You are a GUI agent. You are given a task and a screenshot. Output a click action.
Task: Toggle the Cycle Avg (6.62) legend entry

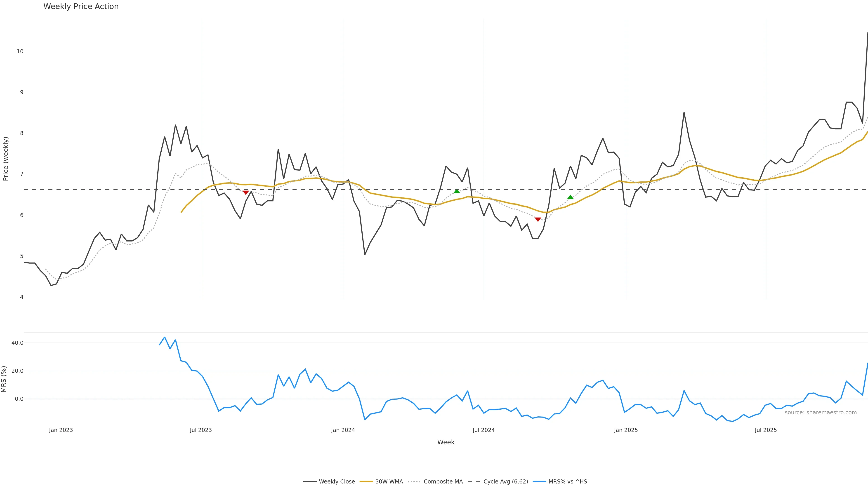(x=505, y=482)
